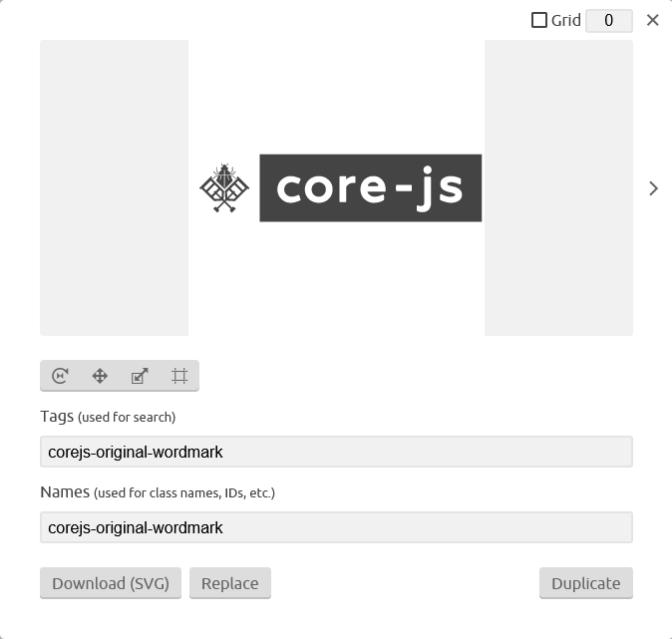Screen dimensions: 672x639
Task: Select the move glyph tool
Action: point(100,376)
